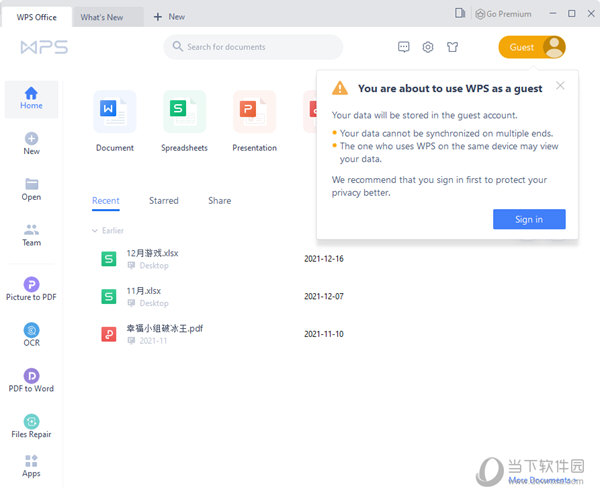Image resolution: width=600 pixels, height=501 pixels.
Task: Open settings gear icon
Action: [428, 47]
